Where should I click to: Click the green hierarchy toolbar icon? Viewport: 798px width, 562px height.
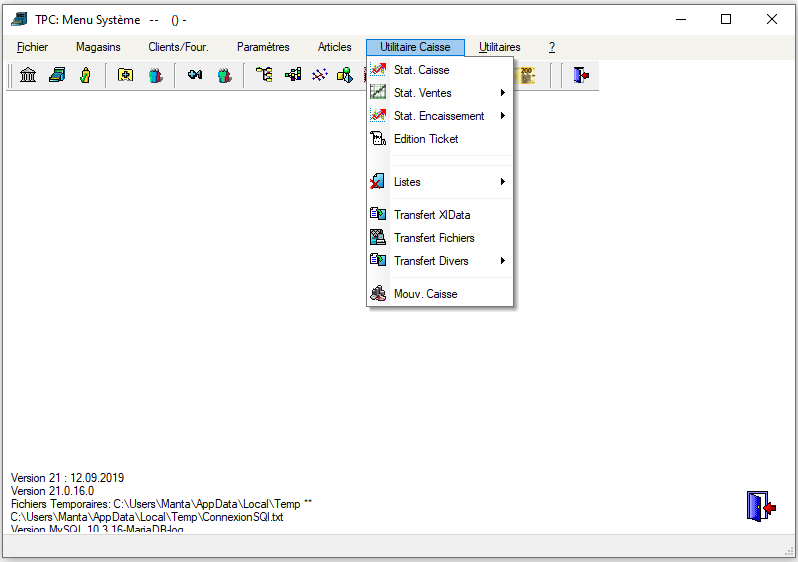coord(293,75)
